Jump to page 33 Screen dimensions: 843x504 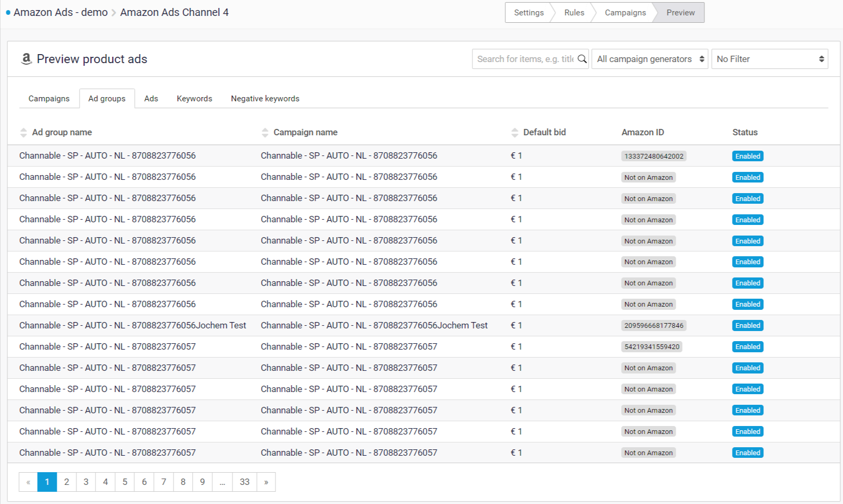click(x=244, y=482)
